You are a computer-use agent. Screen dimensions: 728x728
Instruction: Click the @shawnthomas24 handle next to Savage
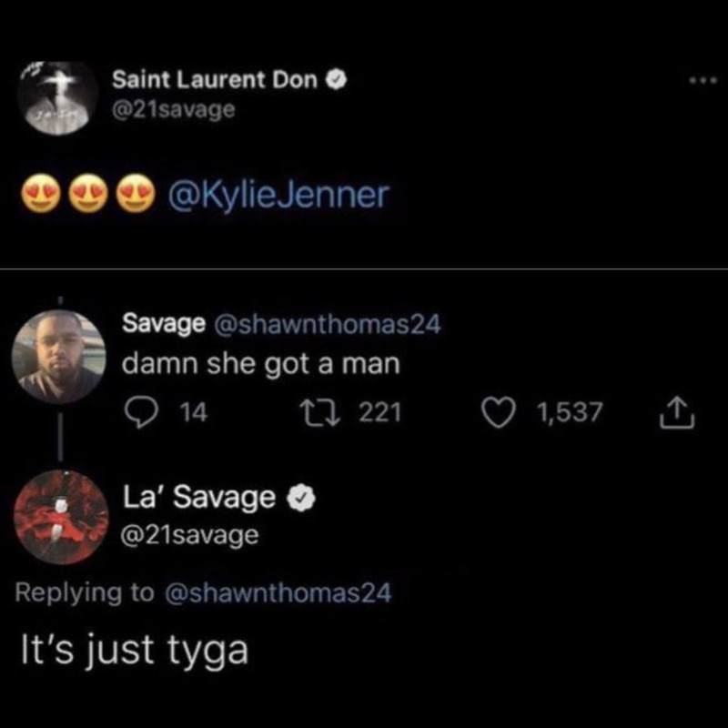pos(327,324)
